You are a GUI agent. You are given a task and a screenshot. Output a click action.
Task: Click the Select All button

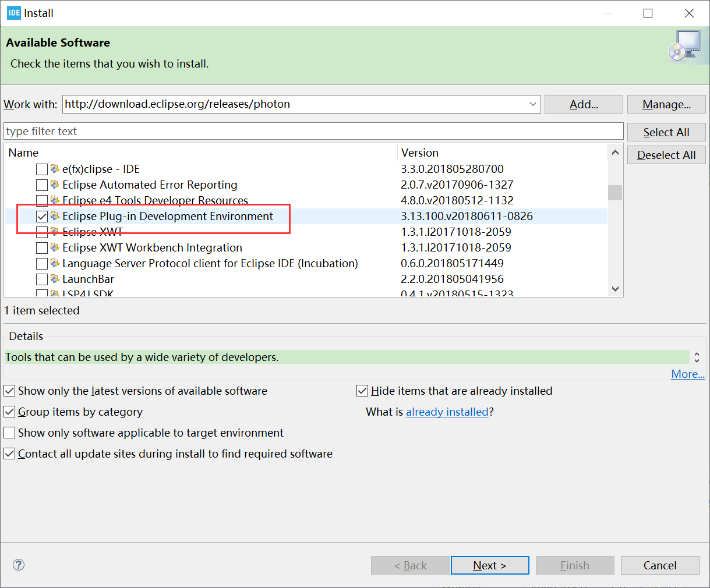click(x=666, y=132)
